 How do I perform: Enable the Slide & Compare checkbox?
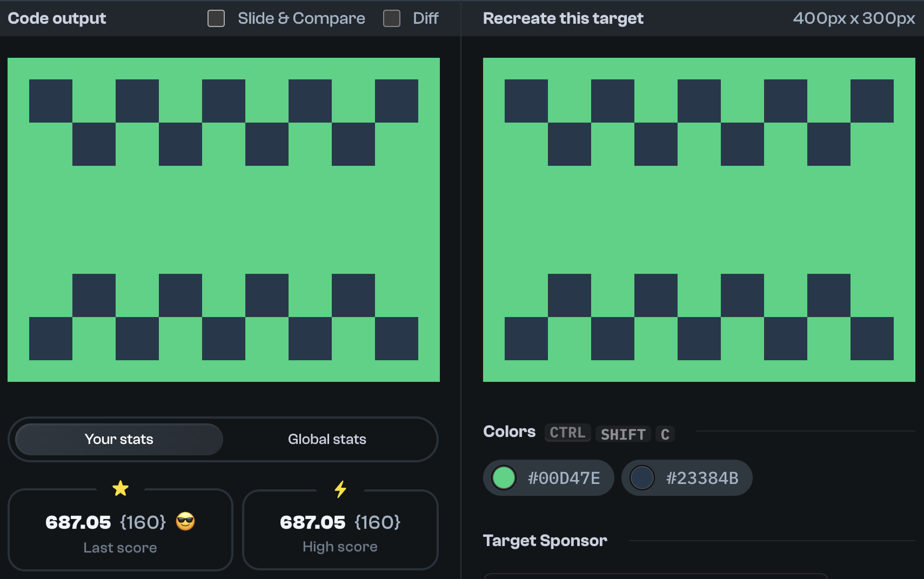(x=216, y=18)
